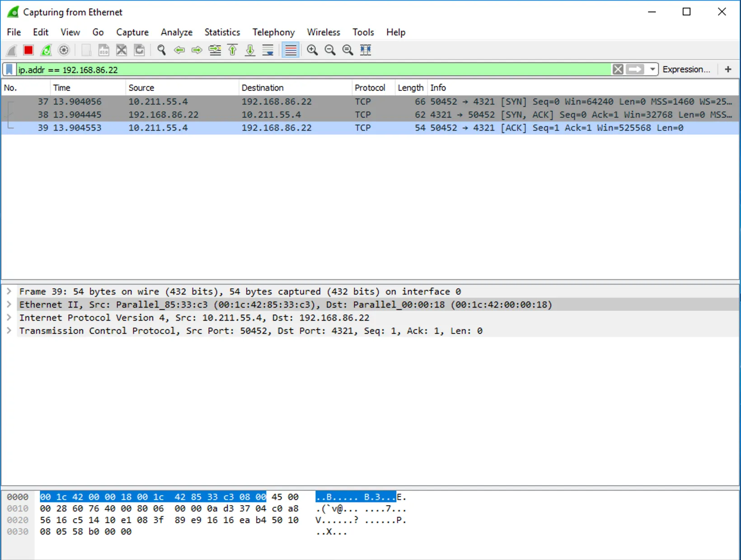Sort by the Info column header
The width and height of the screenshot is (741, 560).
tap(583, 88)
